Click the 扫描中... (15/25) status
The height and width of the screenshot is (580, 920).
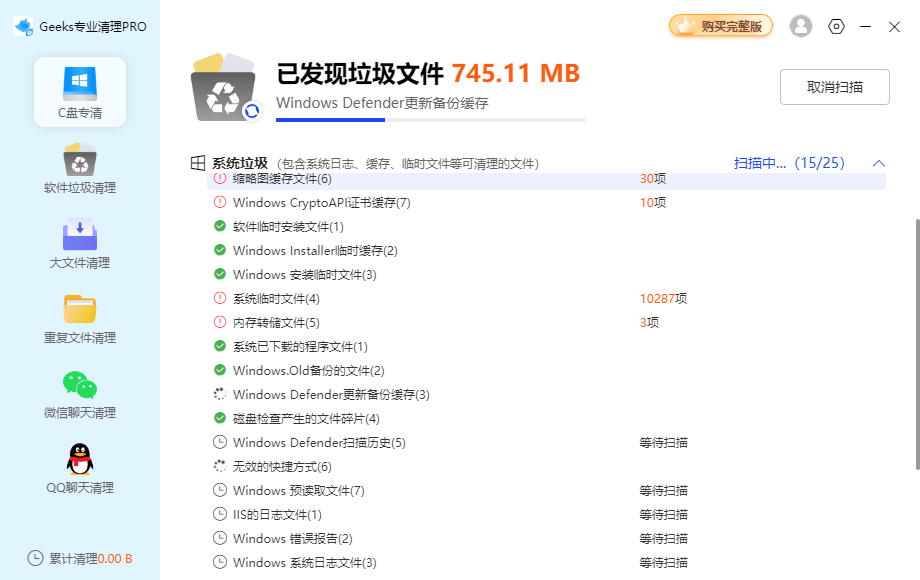point(789,163)
